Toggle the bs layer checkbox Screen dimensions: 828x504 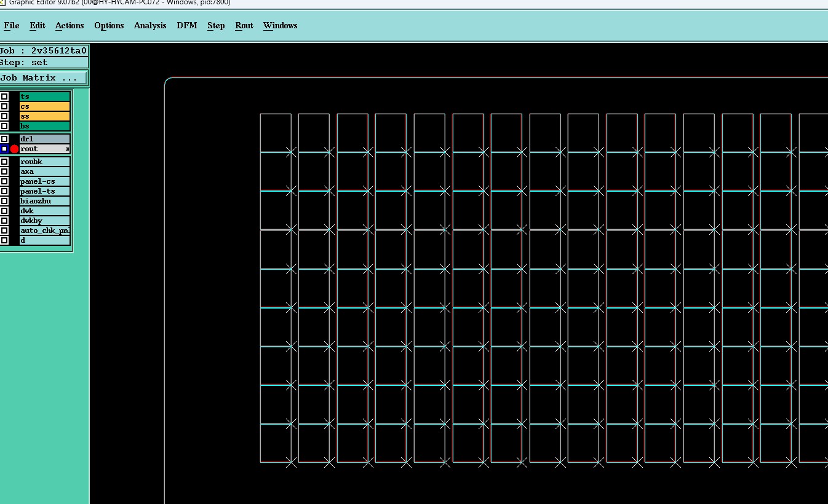[4, 126]
